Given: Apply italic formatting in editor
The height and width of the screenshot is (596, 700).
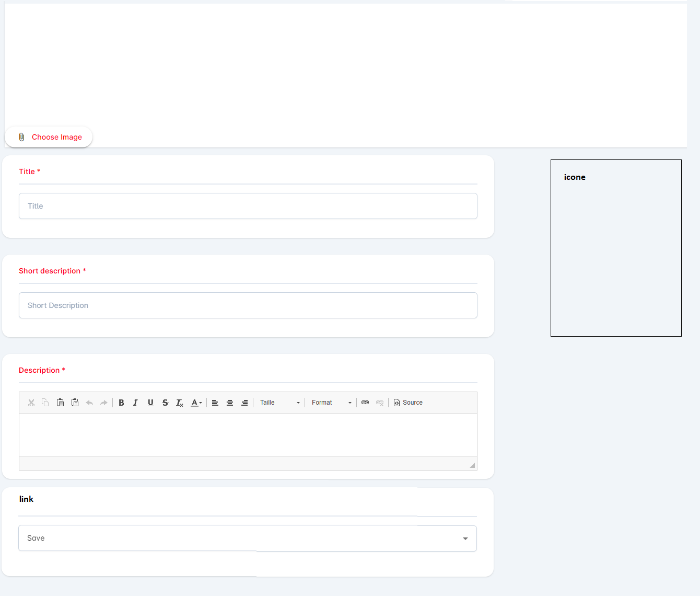Looking at the screenshot, I should [135, 403].
